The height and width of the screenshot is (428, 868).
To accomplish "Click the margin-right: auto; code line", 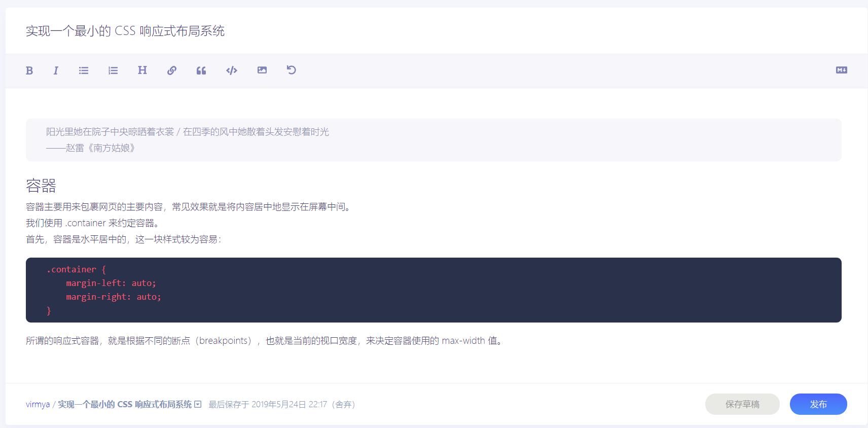I will [x=114, y=297].
